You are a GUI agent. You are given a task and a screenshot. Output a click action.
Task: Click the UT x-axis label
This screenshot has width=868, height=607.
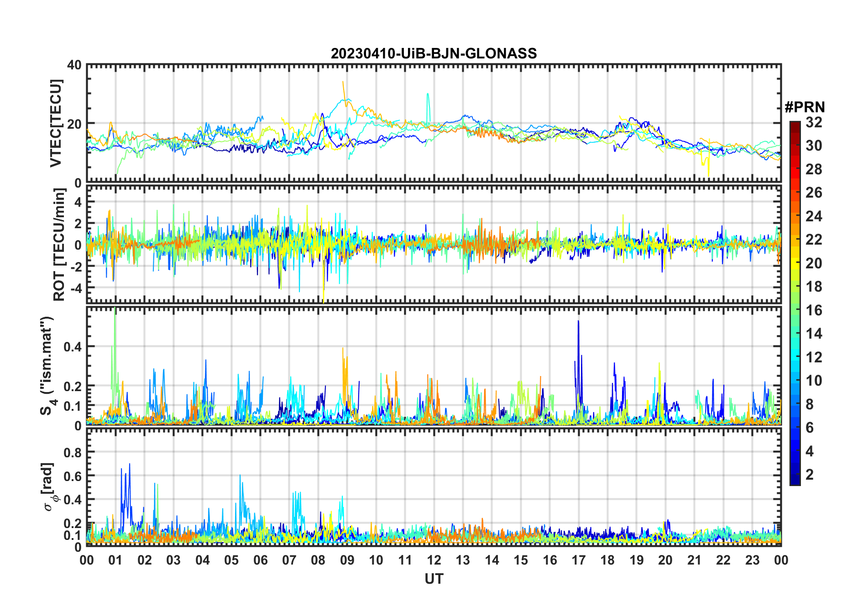click(x=434, y=579)
